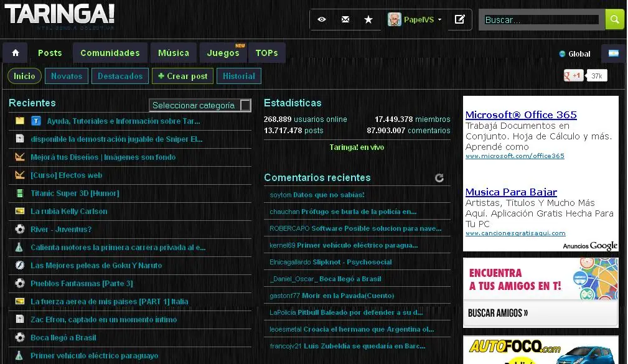Click icon beside Zac Efron post
This screenshot has width=628, height=364.
pyautogui.click(x=20, y=319)
